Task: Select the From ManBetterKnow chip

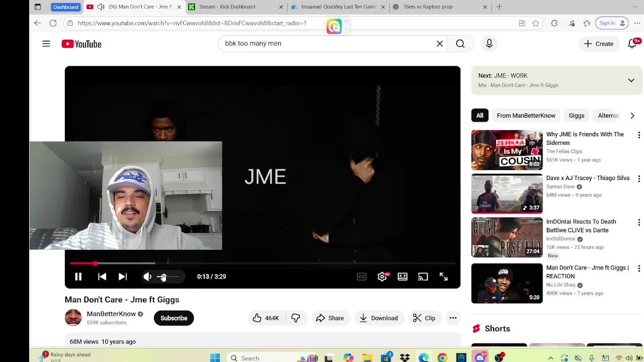Action: pos(526,116)
